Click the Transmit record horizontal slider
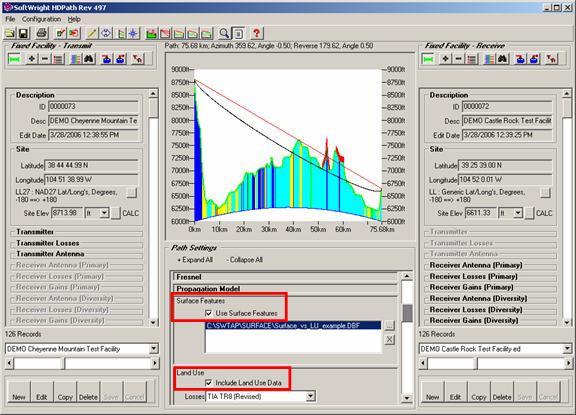Image resolution: width=576 pixels, height=415 pixels. [x=82, y=364]
